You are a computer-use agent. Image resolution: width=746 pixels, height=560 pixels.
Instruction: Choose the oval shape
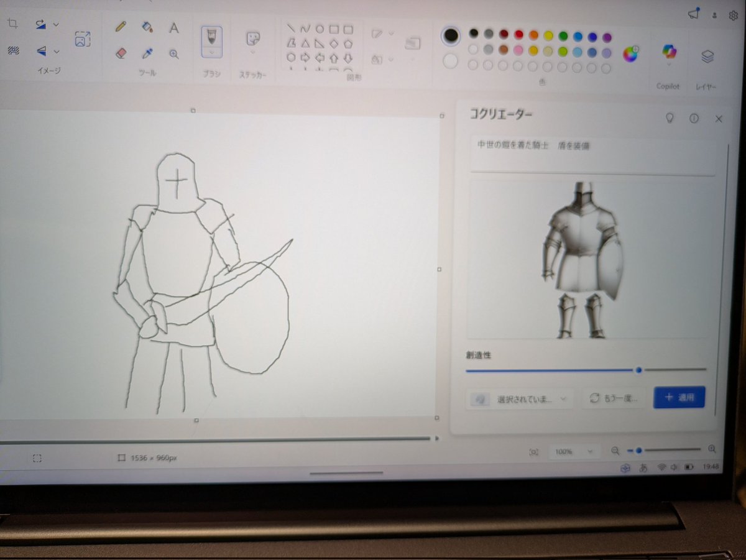[320, 29]
